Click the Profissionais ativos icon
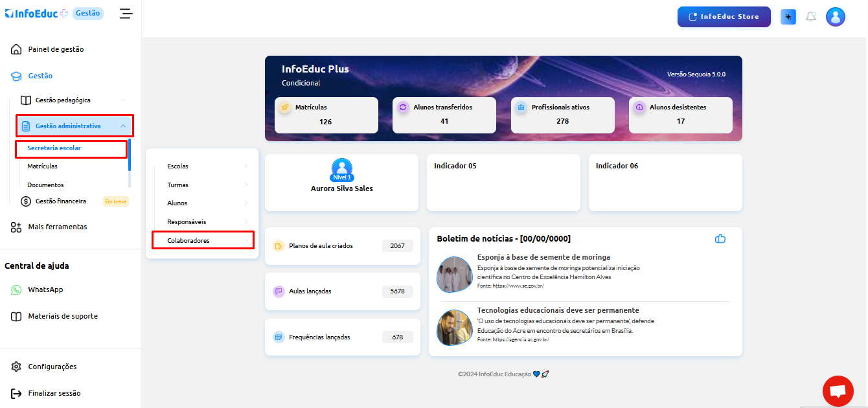 [521, 108]
